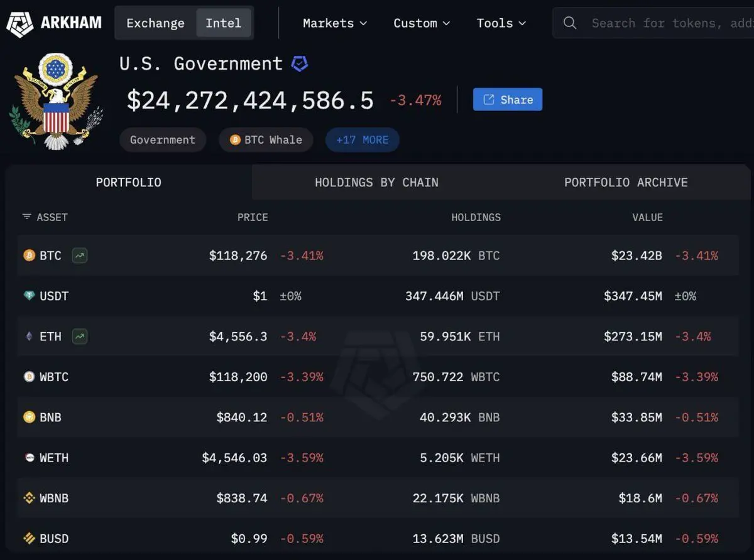Expand the +17 MORE tags
The width and height of the screenshot is (754, 560).
363,140
